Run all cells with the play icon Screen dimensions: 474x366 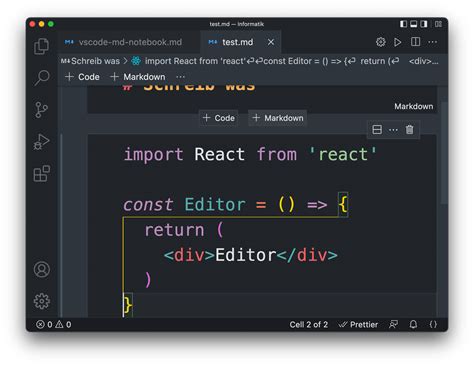397,42
